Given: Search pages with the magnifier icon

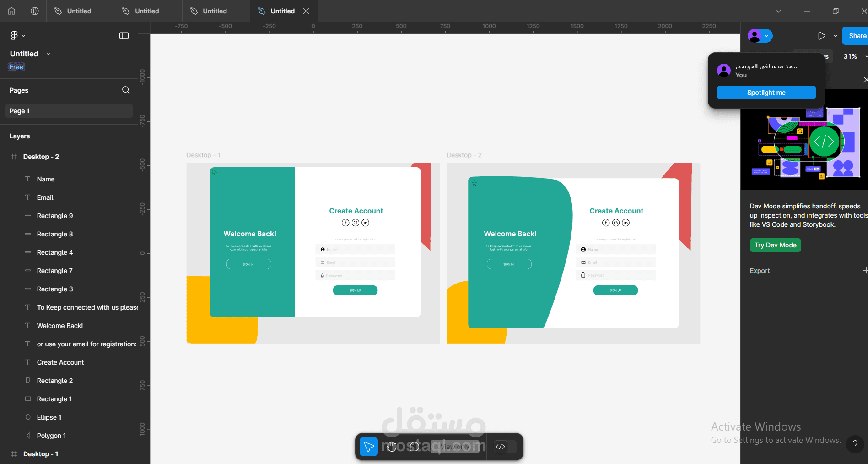Looking at the screenshot, I should 126,90.
